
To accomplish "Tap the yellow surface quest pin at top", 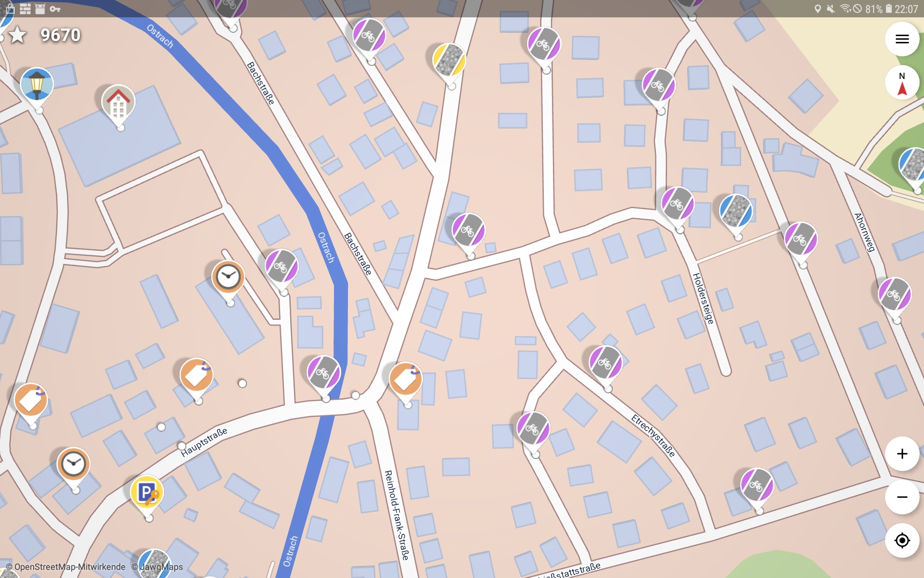I will (449, 60).
